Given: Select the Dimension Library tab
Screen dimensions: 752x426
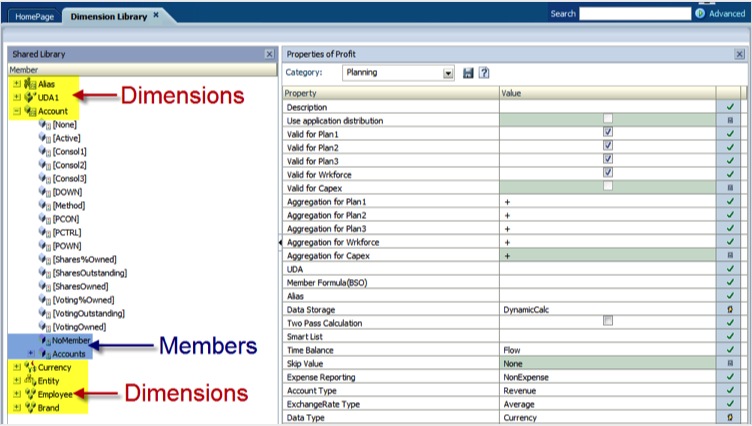Looking at the screenshot, I should pos(109,16).
